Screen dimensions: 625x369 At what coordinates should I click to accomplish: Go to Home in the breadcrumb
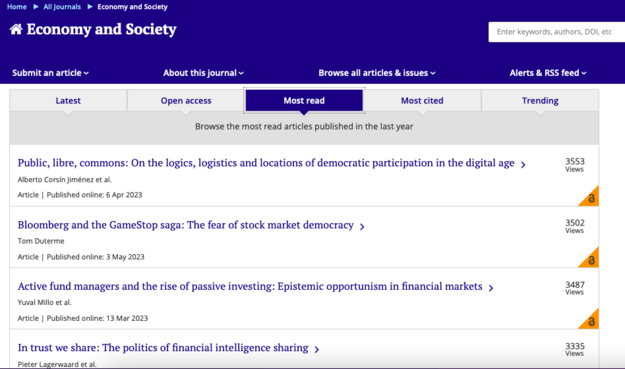(17, 7)
